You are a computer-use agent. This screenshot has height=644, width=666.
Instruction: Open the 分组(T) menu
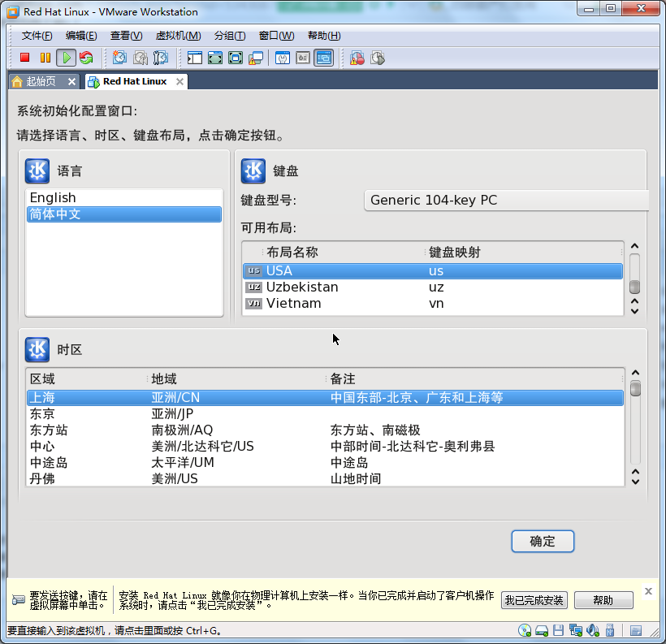(230, 36)
